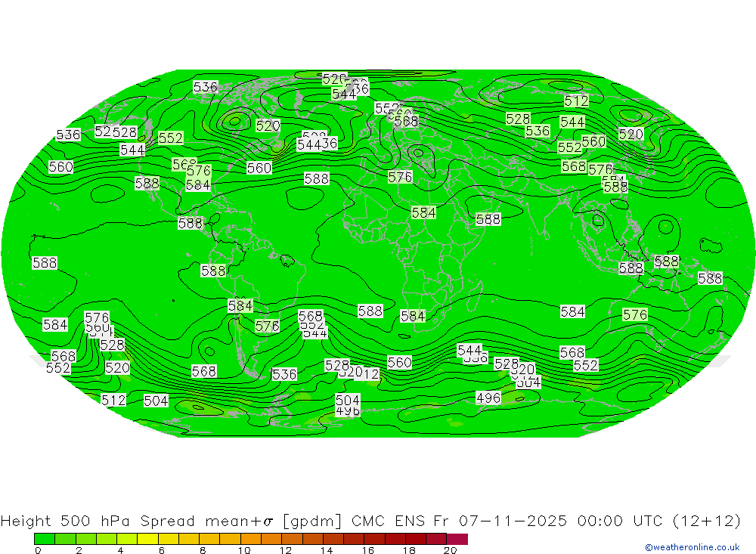Viewport: 756px width, 554px height.
Task: Select the pure yellow legend swatch
Action: (147, 539)
